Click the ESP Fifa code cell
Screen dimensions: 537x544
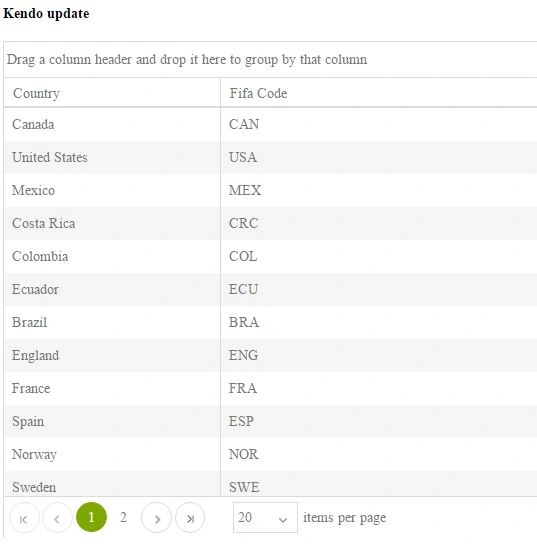pyautogui.click(x=379, y=421)
